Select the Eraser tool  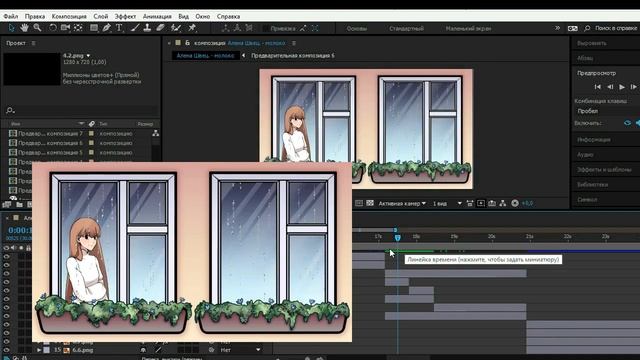[160, 28]
